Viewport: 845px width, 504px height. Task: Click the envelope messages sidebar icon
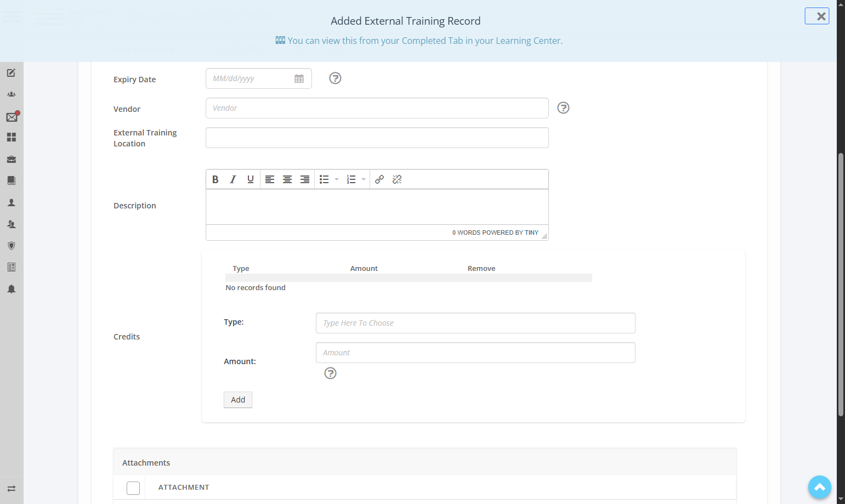pos(12,116)
